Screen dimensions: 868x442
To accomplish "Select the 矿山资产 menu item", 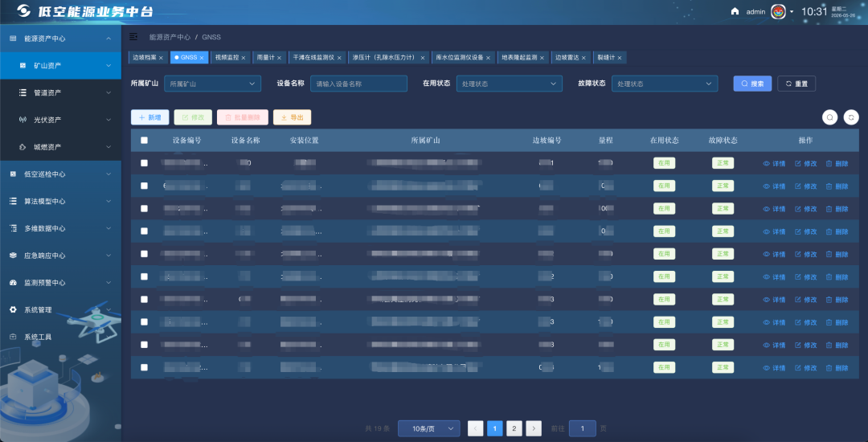I will pos(60,65).
